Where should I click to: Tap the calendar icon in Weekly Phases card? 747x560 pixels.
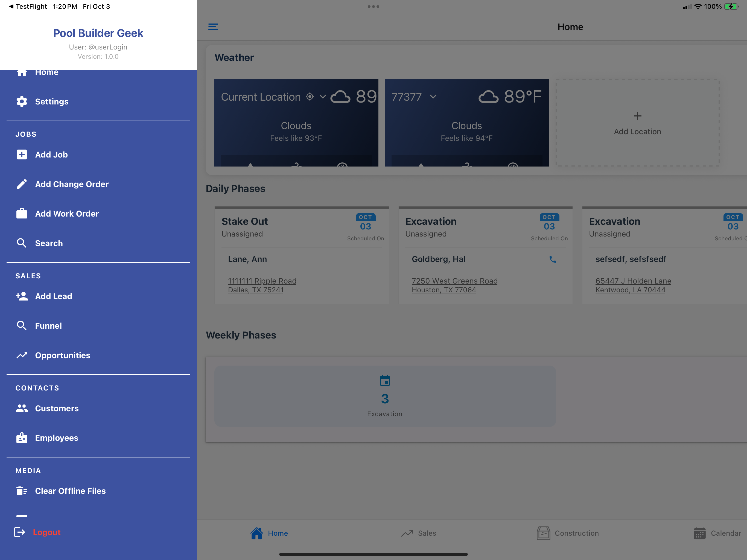(385, 380)
